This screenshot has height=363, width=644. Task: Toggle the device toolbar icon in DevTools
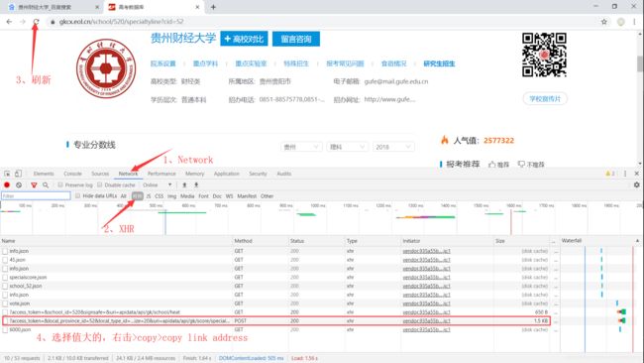[x=18, y=174]
